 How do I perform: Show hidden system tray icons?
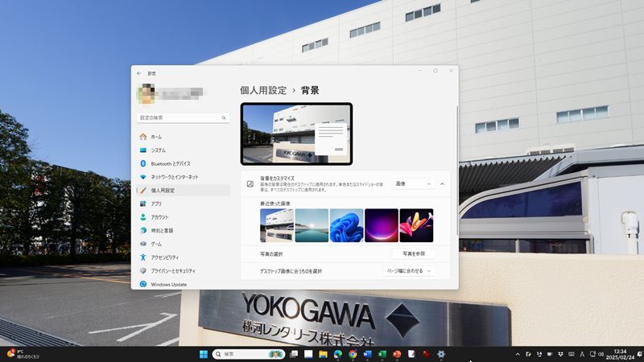[x=518, y=354]
